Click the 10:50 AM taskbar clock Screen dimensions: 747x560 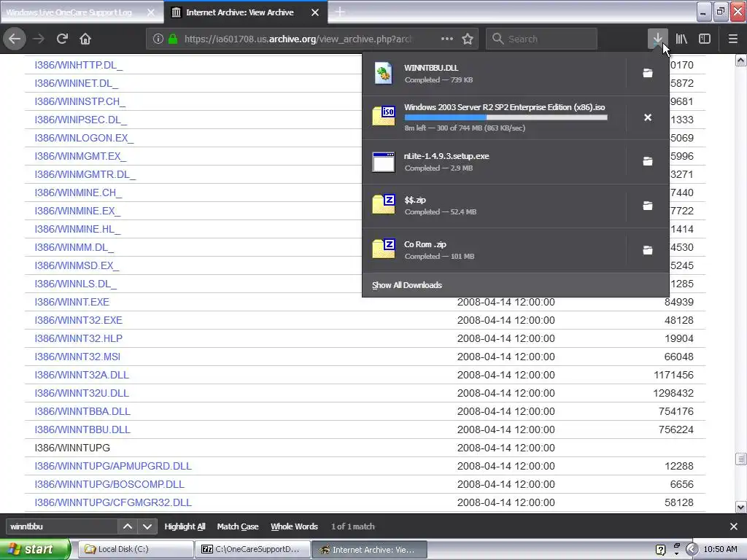pos(720,549)
